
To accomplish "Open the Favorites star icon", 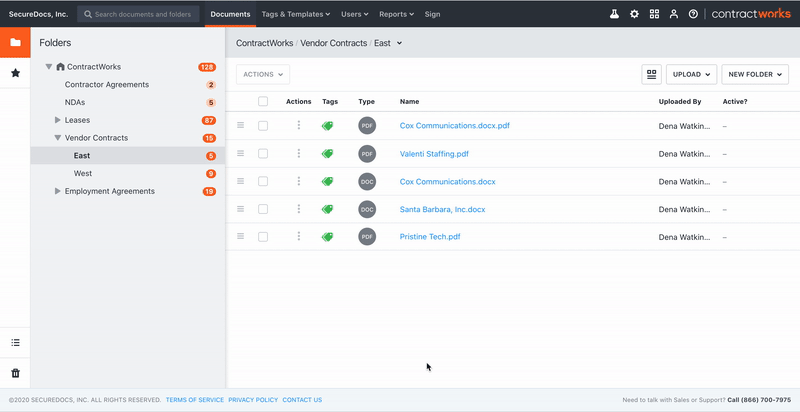I will pos(15,73).
